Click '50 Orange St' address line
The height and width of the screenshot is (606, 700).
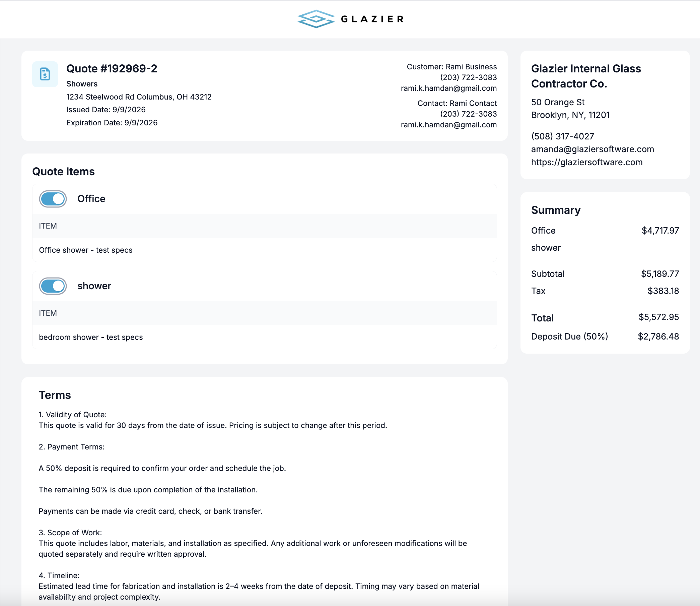point(558,103)
